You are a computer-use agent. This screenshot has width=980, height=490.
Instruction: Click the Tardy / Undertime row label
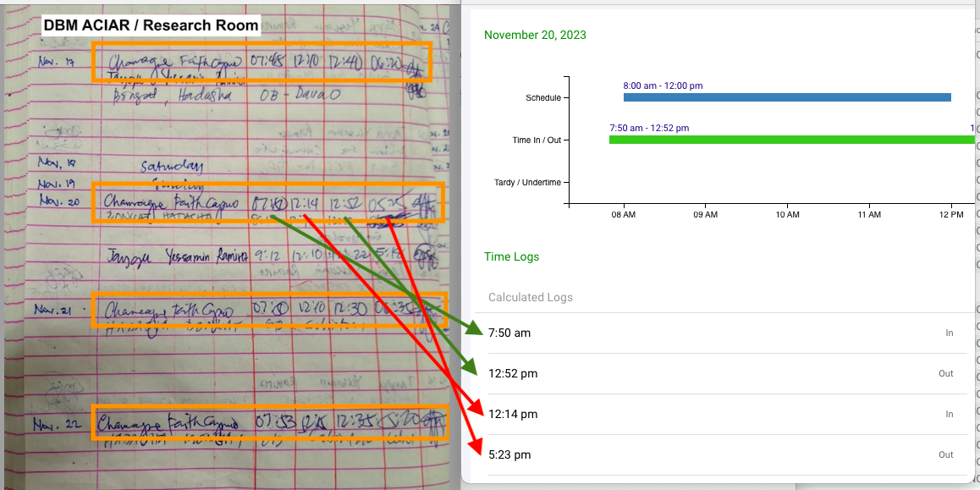click(527, 182)
